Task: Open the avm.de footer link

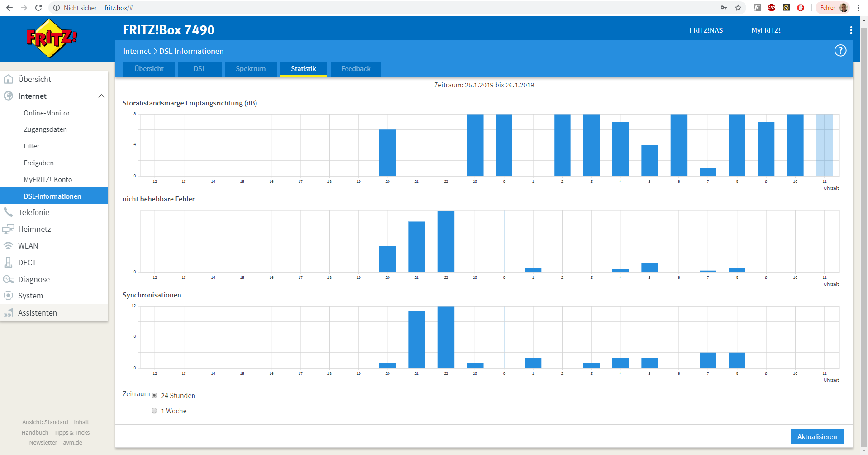Action: coord(72,443)
